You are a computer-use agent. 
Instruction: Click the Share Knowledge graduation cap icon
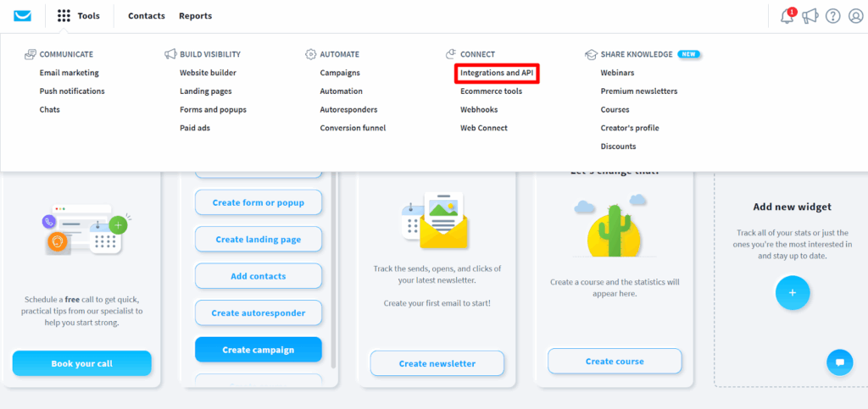591,54
